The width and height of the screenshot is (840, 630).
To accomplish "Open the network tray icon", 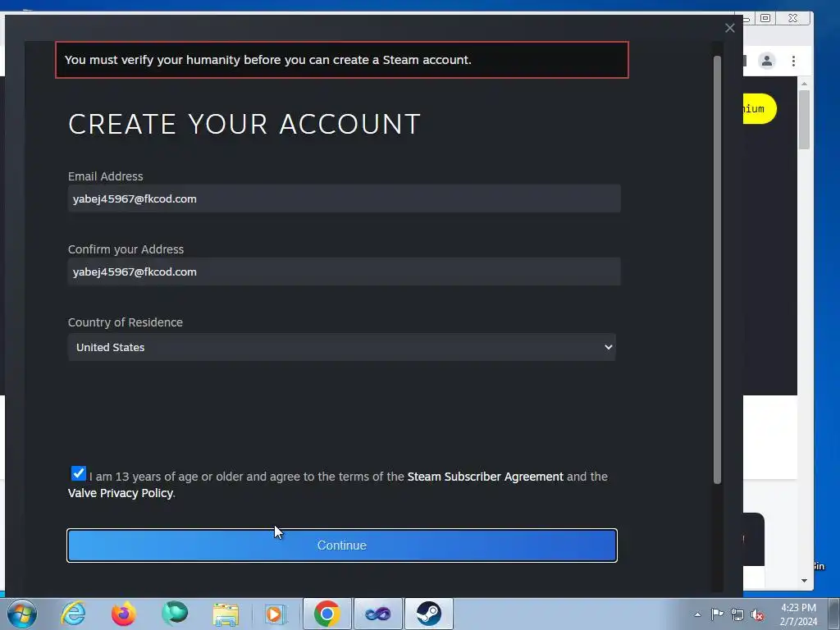I will (737, 614).
